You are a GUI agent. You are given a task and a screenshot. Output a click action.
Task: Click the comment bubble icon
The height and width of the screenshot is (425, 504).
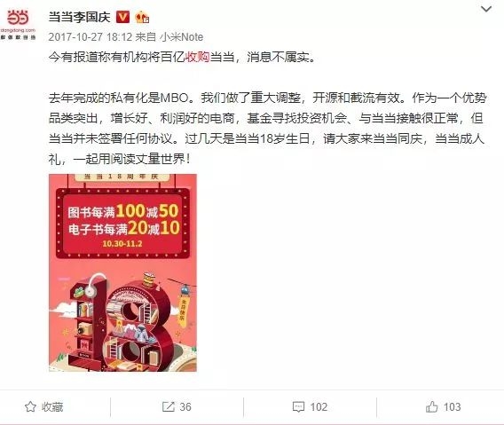298,407
